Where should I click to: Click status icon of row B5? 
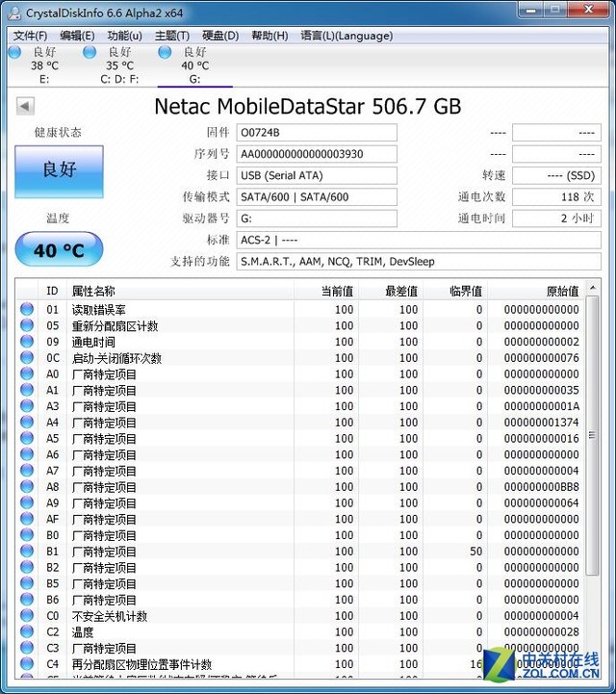27,583
